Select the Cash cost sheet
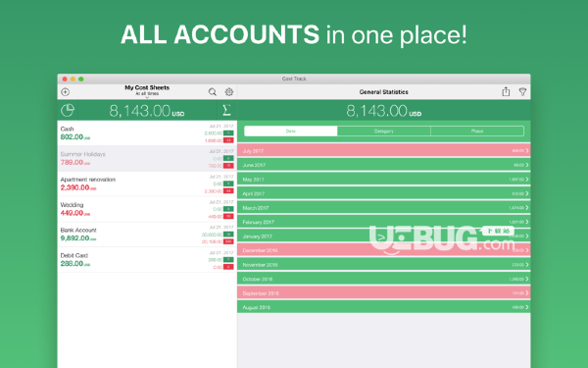Image resolution: width=588 pixels, height=368 pixels. coord(147,133)
